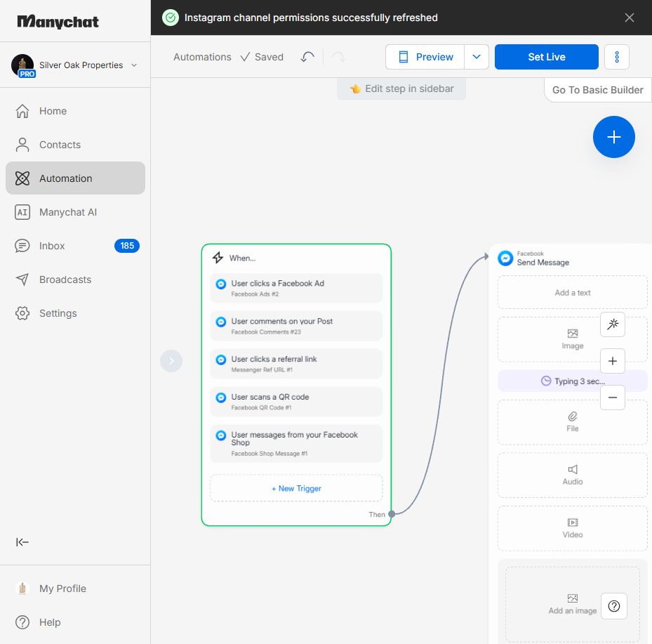The width and height of the screenshot is (652, 644).
Task: Click the Manychat logo
Action: (58, 21)
